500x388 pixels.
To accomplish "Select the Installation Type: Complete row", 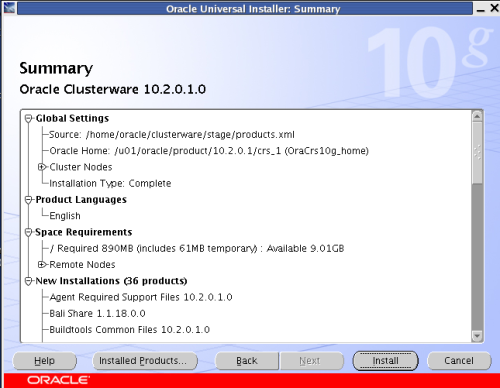I will tap(110, 183).
